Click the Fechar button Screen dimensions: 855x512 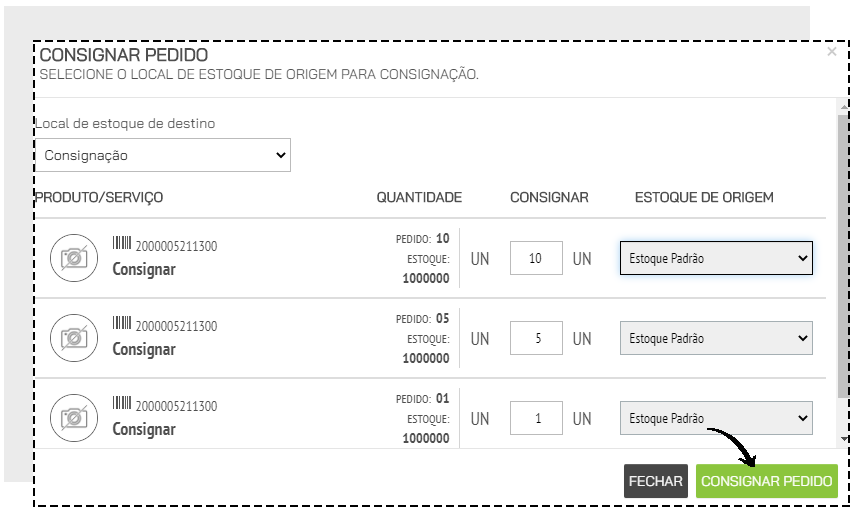pyautogui.click(x=656, y=481)
